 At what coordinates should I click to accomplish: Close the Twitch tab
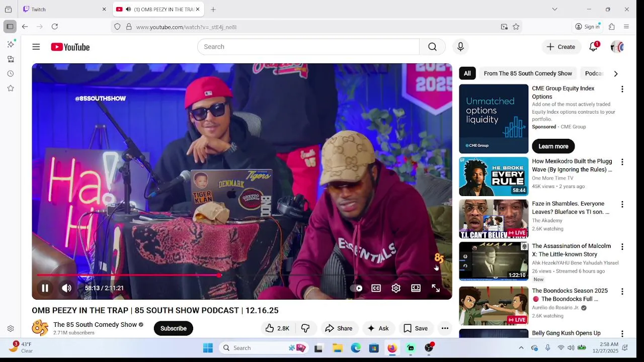pos(104,9)
